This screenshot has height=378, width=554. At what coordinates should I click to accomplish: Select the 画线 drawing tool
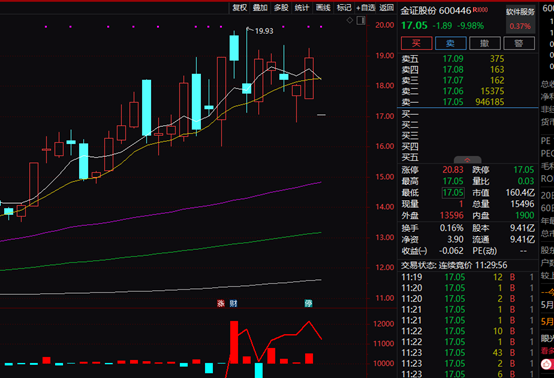[x=323, y=7]
